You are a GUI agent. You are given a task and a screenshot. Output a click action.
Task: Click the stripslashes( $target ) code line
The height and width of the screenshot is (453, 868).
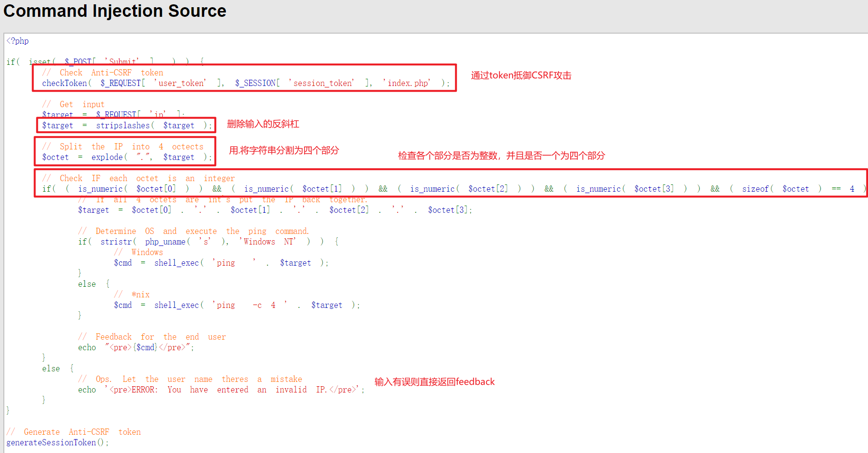[x=127, y=125]
